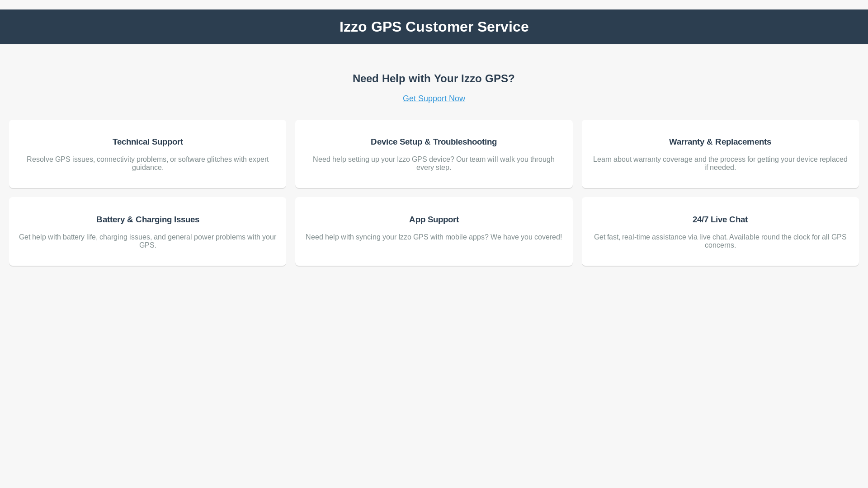Open the App Support card heading

(434, 220)
